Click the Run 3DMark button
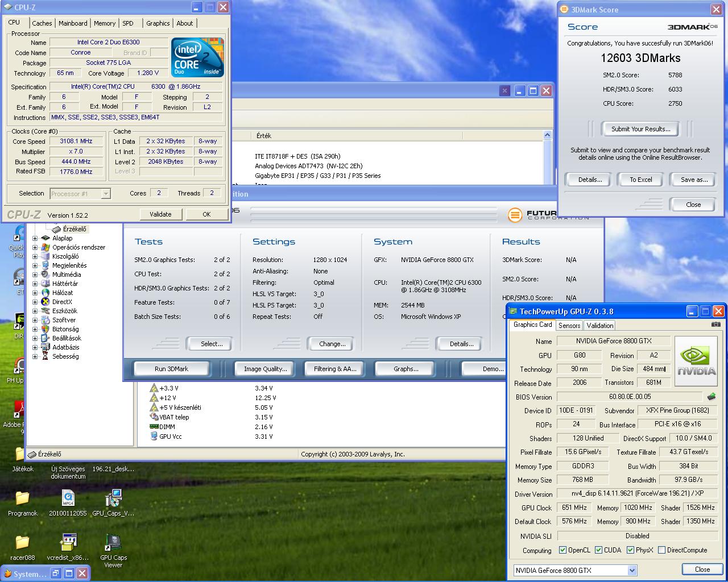Viewport: 728px width, 582px height. click(171, 369)
